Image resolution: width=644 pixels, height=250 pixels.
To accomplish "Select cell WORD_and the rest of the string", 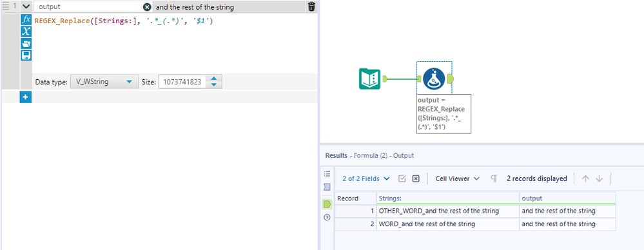I will pos(448,224).
